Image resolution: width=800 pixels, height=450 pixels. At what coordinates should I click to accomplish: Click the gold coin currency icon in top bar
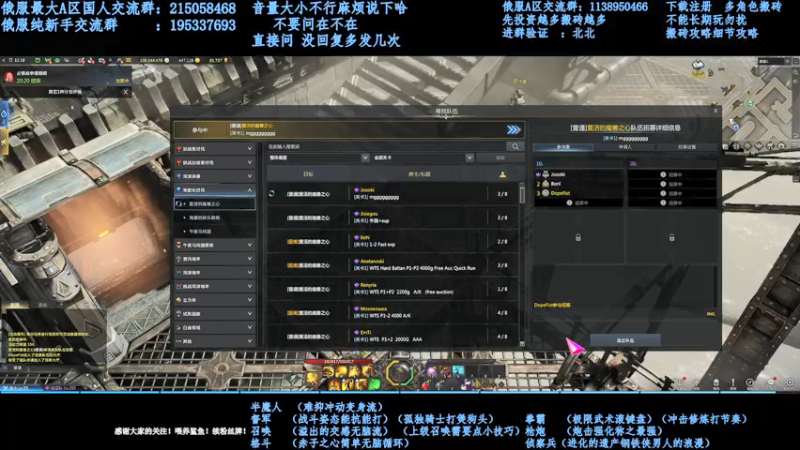[197, 60]
